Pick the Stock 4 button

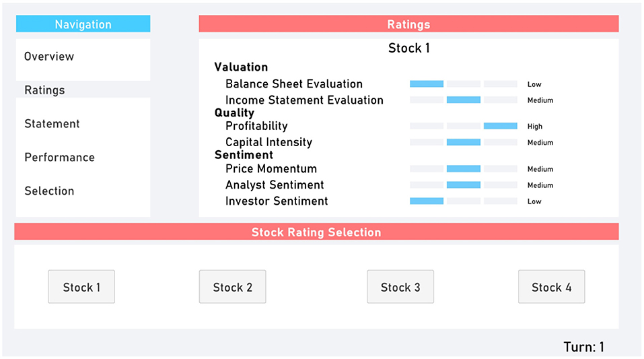click(552, 287)
